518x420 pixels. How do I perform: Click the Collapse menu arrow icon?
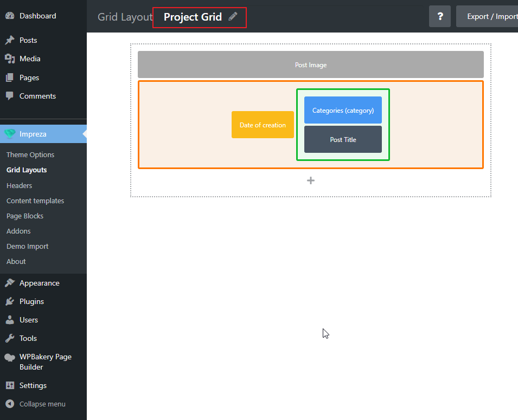tap(10, 404)
